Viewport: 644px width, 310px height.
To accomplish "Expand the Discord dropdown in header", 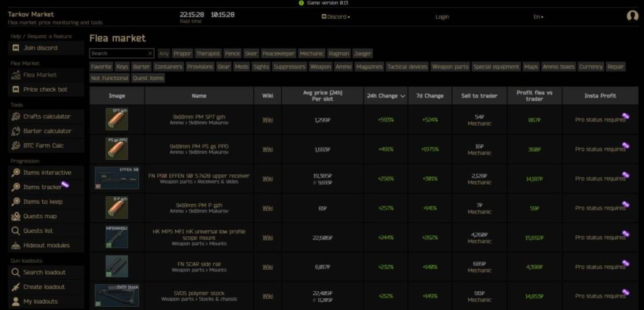I will [336, 17].
